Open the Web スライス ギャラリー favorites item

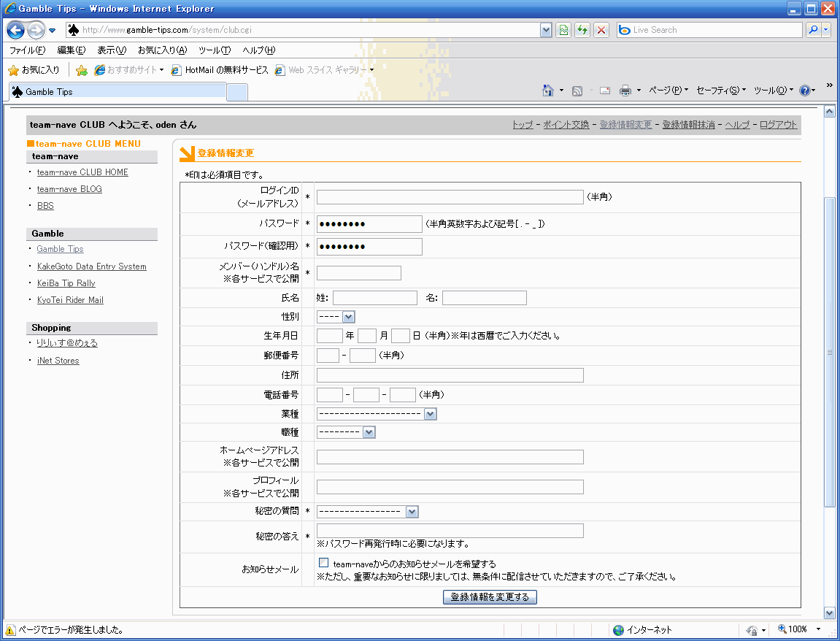click(x=323, y=70)
